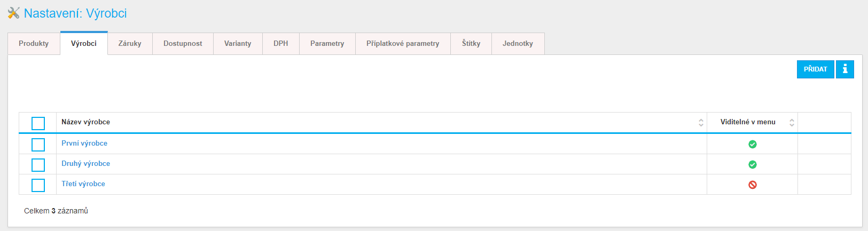
Task: Click the Přidat button
Action: pos(815,69)
